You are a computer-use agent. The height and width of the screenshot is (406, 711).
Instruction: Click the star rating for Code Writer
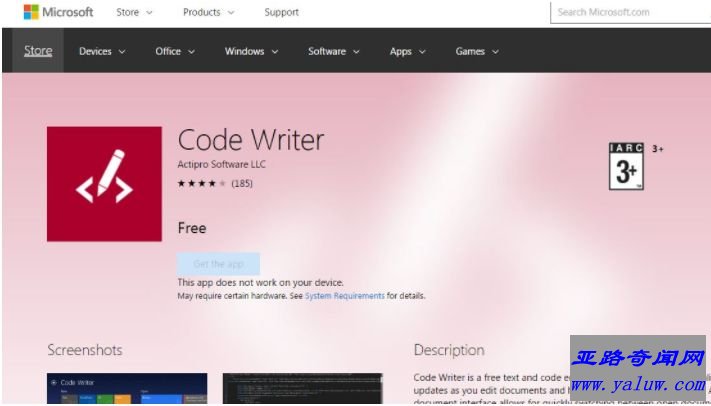[201, 183]
